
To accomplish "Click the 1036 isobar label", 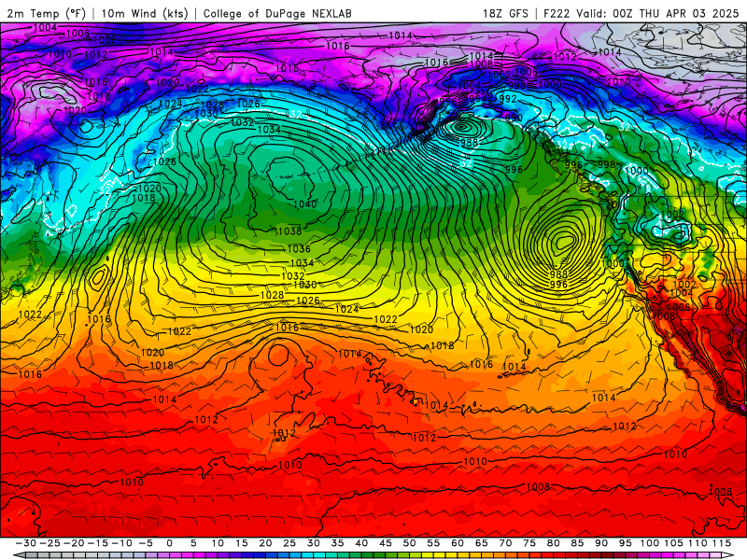I will pyautogui.click(x=299, y=248).
